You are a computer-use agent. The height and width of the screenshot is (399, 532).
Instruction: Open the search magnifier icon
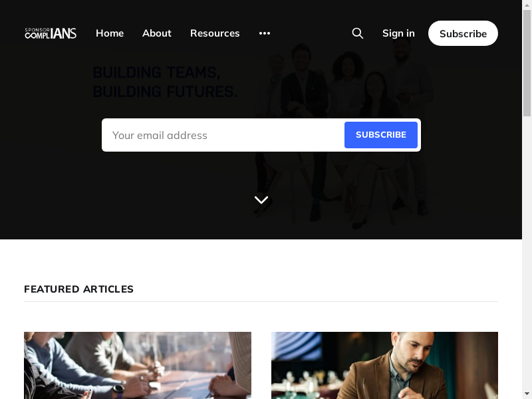[x=358, y=33]
